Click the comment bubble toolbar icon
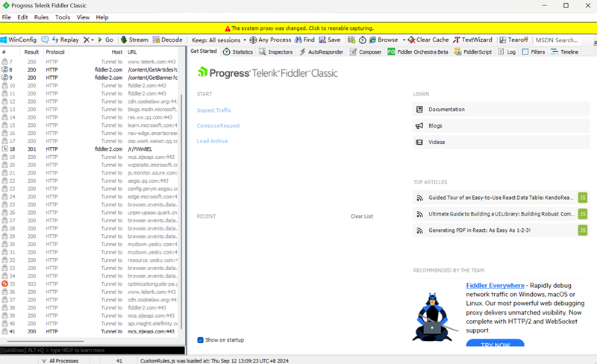Screen dimensions: 597x364 [x=45, y=40]
